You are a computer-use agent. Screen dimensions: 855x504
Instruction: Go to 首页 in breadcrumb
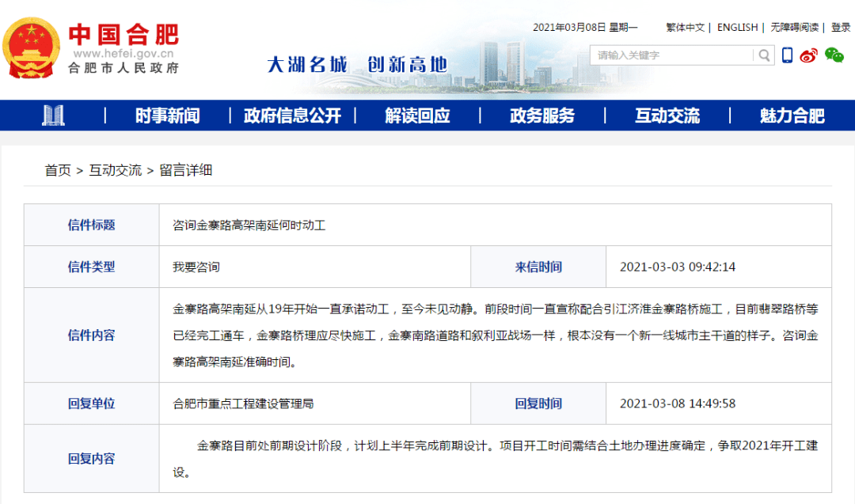click(58, 171)
